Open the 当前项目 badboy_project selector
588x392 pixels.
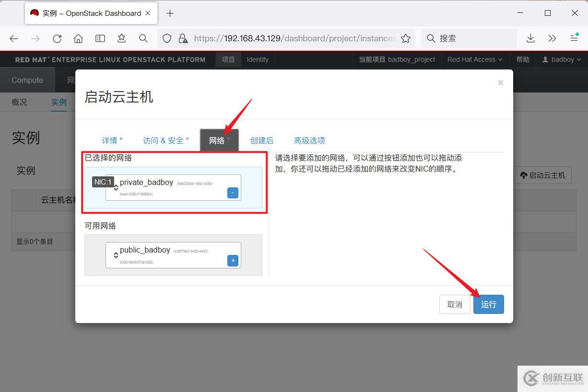(397, 59)
